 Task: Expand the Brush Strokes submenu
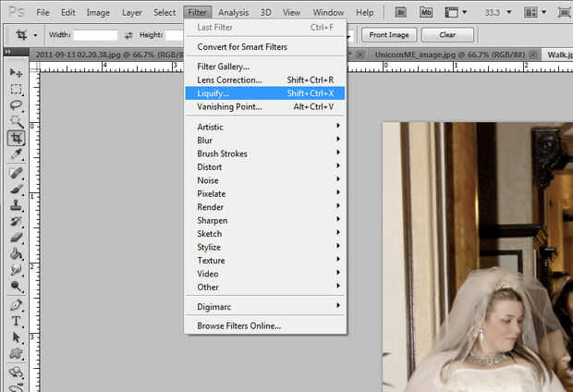pos(265,153)
